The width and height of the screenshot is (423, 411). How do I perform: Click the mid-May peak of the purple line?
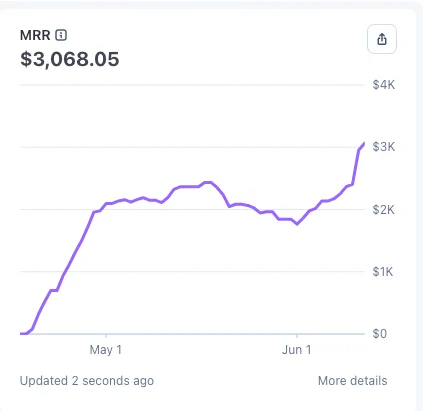coord(208,182)
